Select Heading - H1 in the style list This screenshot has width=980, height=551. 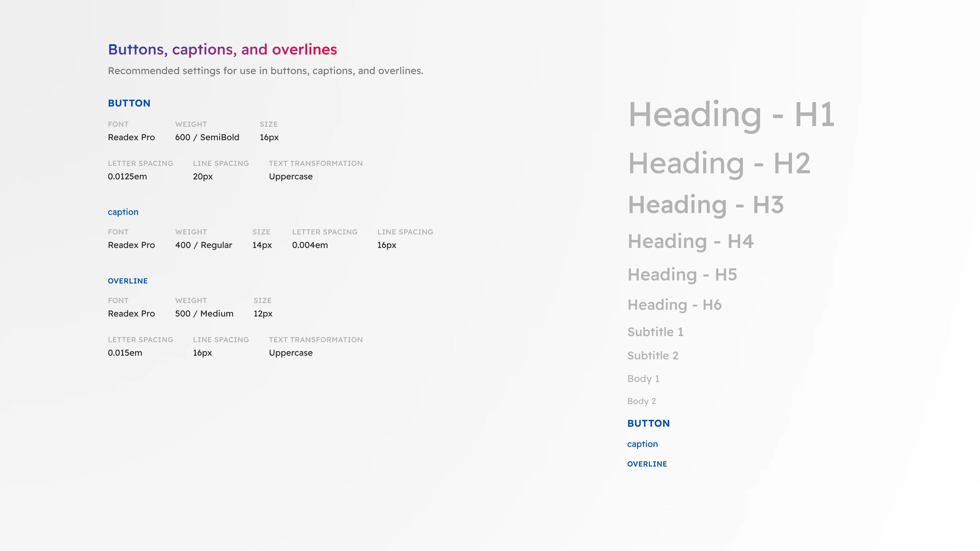coord(731,114)
